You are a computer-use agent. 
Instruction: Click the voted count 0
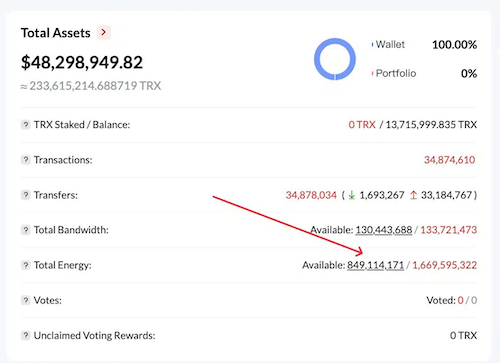click(x=460, y=300)
